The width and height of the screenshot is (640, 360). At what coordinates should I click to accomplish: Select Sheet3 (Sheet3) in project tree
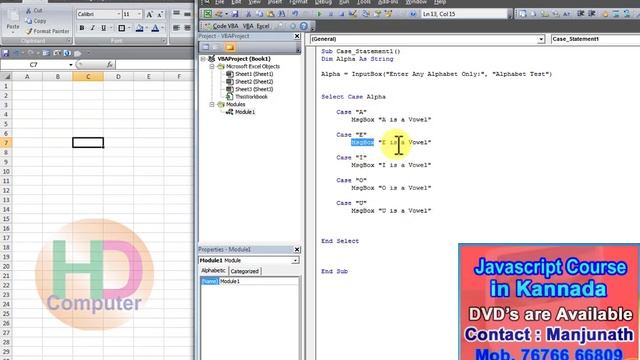point(254,89)
